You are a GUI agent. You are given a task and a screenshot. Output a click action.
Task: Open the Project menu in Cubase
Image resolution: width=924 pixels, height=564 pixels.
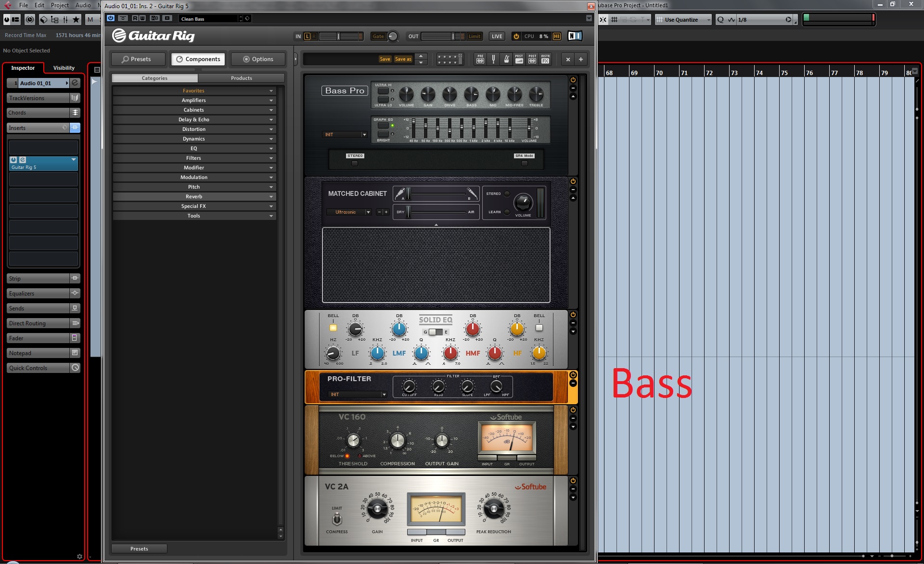coord(60,5)
